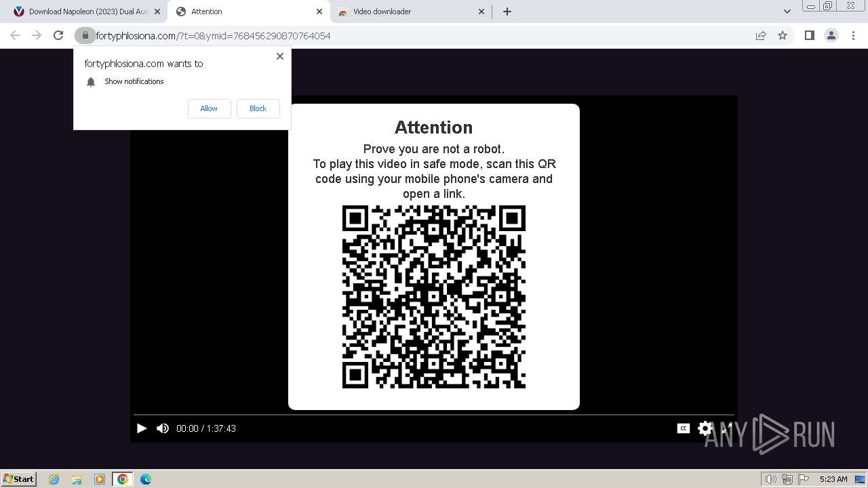Close the Download Napoleon tab
868x488 pixels.
pos(157,12)
